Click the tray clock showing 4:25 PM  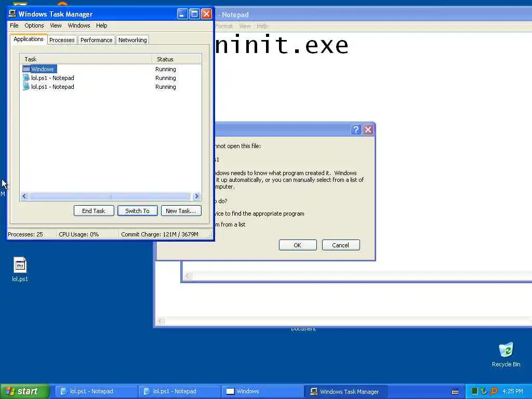tap(513, 391)
